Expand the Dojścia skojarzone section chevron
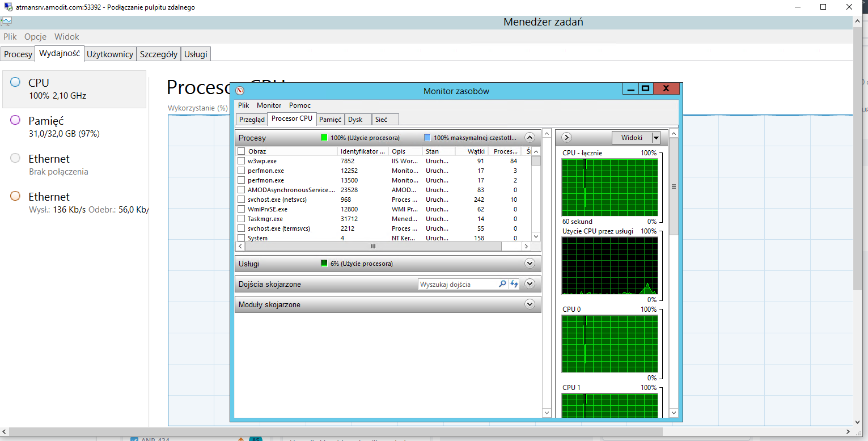 pos(530,283)
